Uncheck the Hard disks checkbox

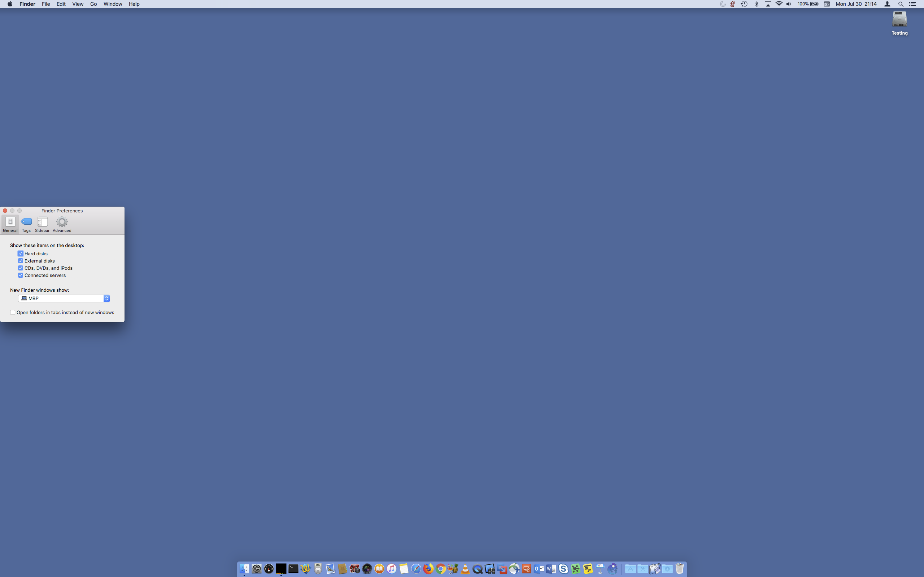click(x=21, y=254)
